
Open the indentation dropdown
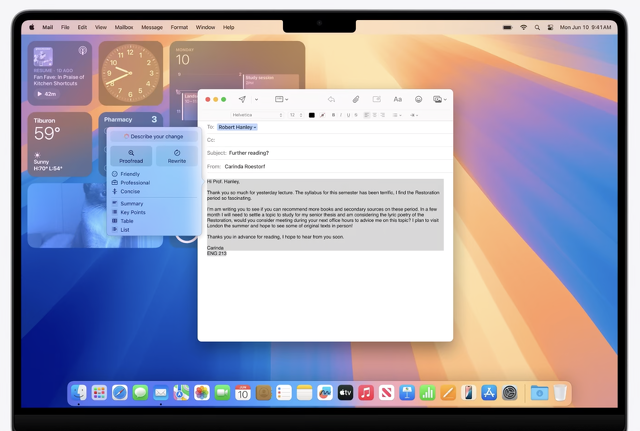click(414, 115)
